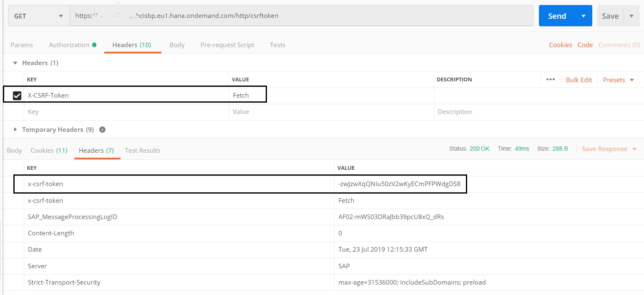The image size is (644, 295).
Task: Click the info icon next to Temporary Headers
Action: [x=102, y=129]
